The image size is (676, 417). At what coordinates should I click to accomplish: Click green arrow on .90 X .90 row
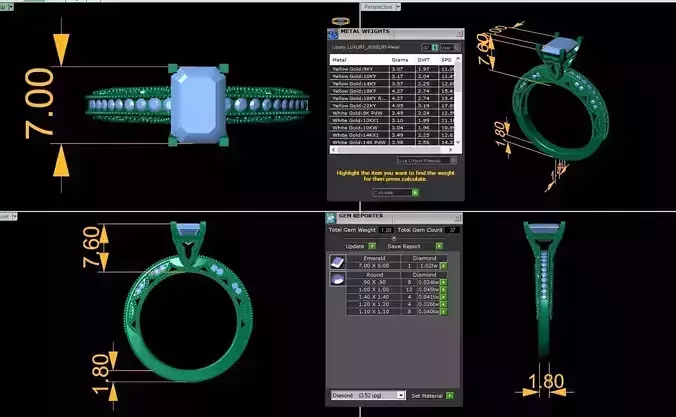click(443, 282)
